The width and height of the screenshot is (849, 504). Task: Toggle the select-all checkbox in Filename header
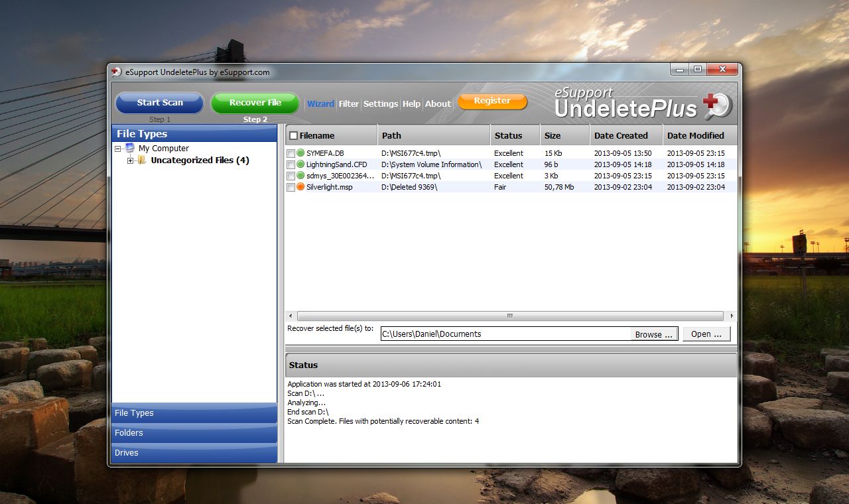pos(293,135)
